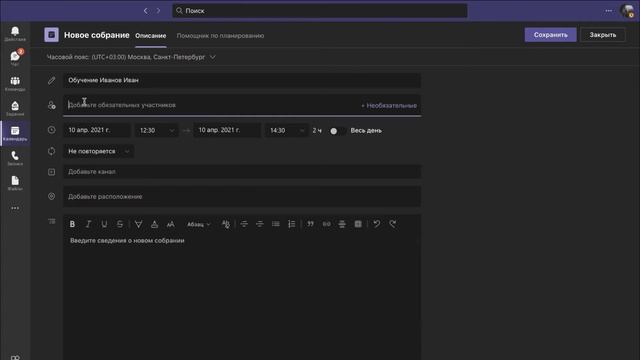This screenshot has height=360, width=640.
Task: Insert a bulleted list
Action: click(276, 224)
